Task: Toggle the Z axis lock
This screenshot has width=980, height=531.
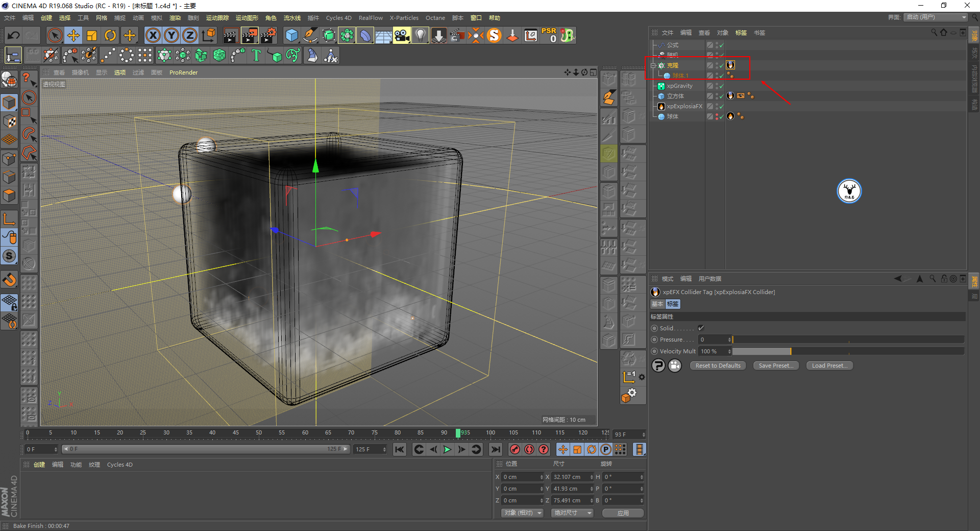Action: tap(190, 35)
